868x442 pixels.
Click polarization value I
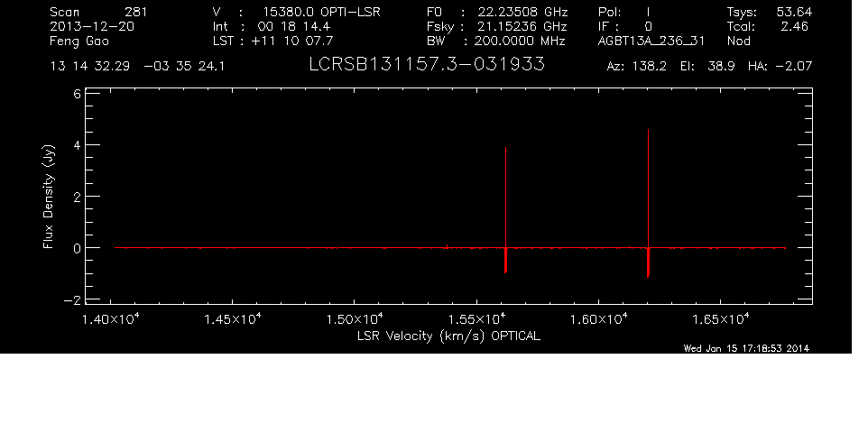648,12
